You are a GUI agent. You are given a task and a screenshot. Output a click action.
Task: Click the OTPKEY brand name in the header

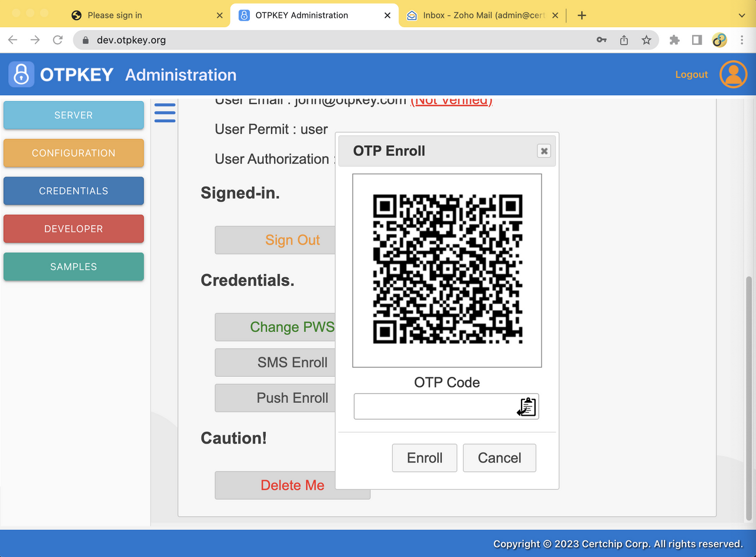77,75
